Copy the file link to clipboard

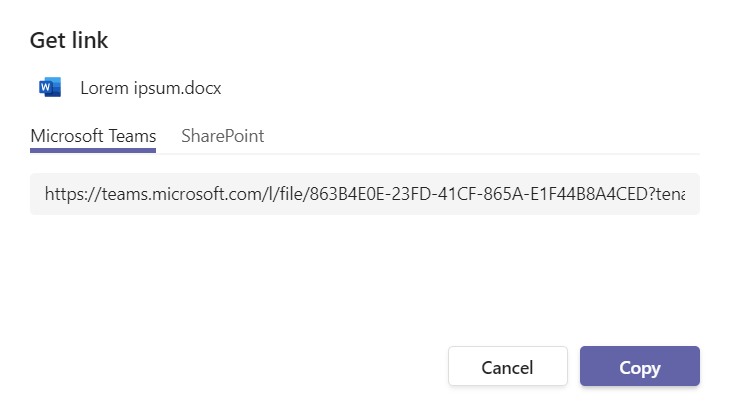639,367
